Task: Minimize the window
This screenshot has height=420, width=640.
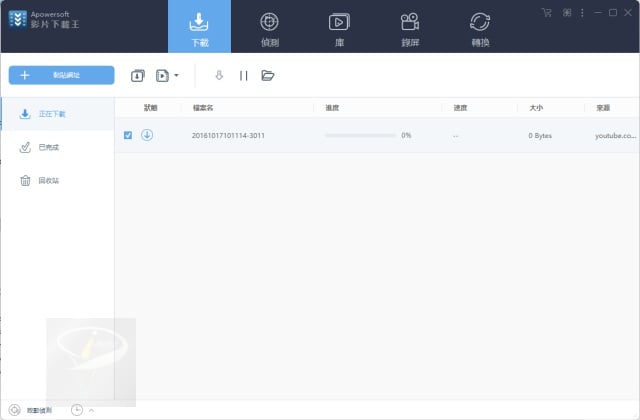Action: 598,13
